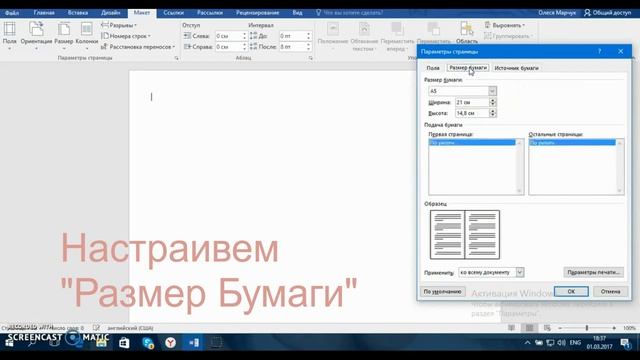640x360 pixels.
Task: Click the Ширина width input field
Action: click(472, 102)
